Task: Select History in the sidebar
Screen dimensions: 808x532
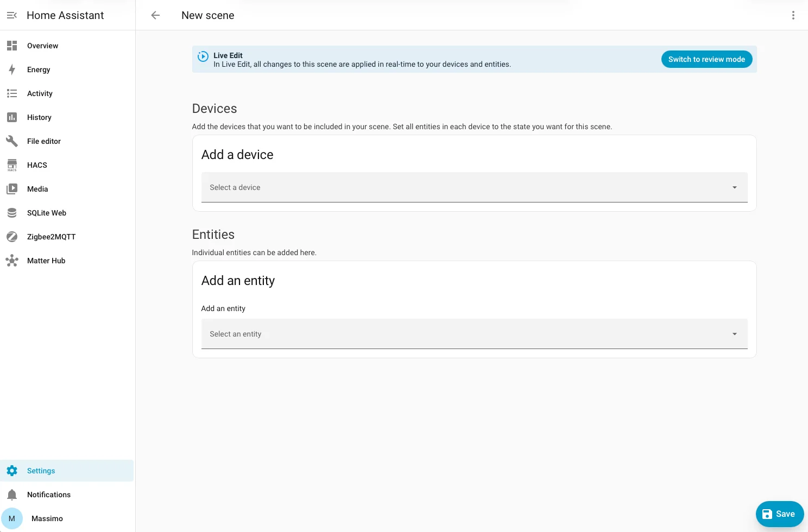Action: click(67, 117)
